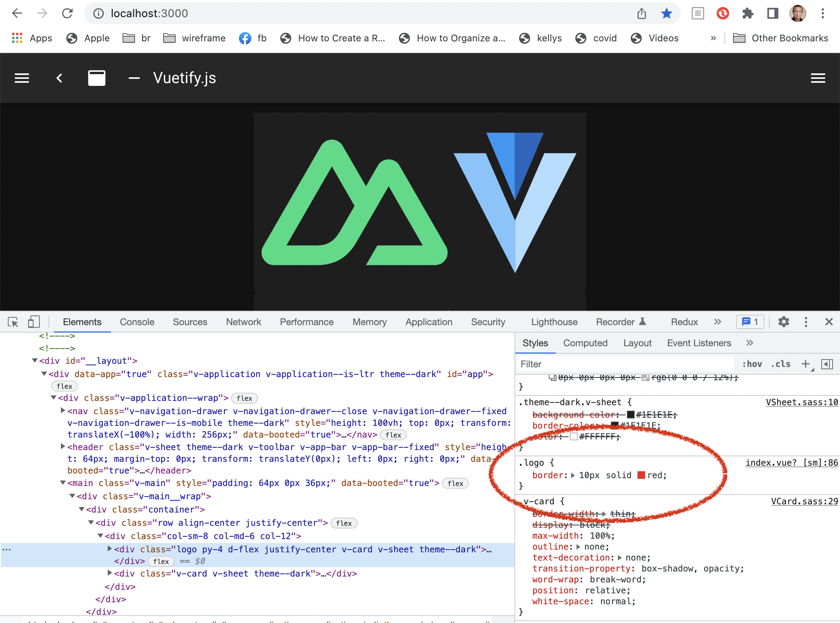
Task: Open the Performance tab
Action: tap(307, 322)
